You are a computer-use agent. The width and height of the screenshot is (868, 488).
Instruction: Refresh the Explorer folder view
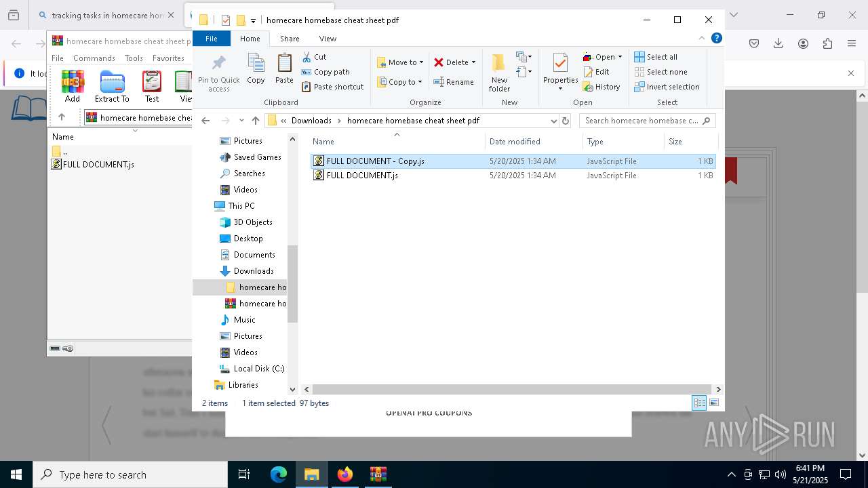(x=566, y=121)
